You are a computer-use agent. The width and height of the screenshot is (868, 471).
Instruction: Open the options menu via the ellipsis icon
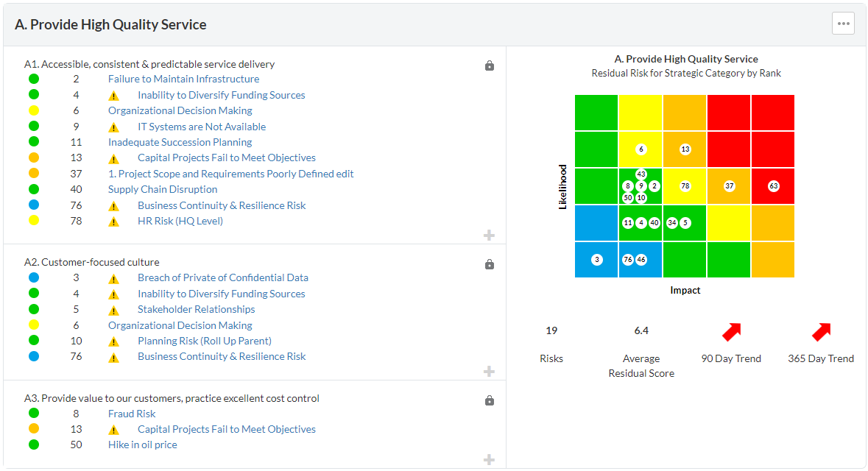843,23
